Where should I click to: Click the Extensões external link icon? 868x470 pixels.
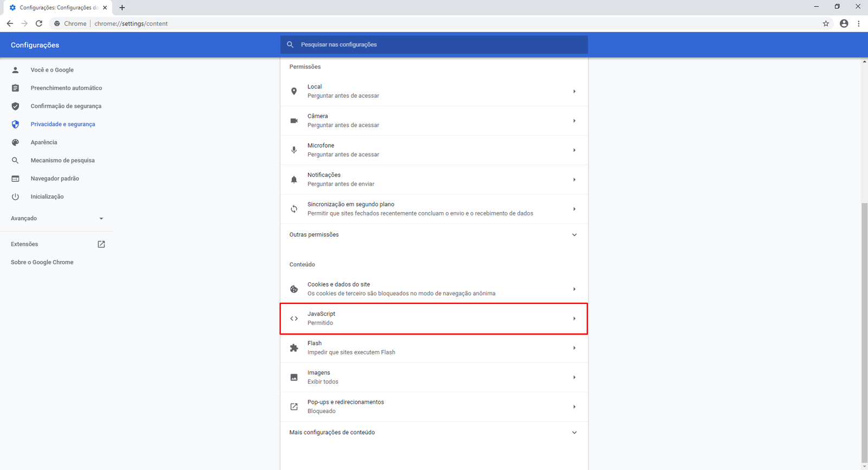(x=101, y=244)
